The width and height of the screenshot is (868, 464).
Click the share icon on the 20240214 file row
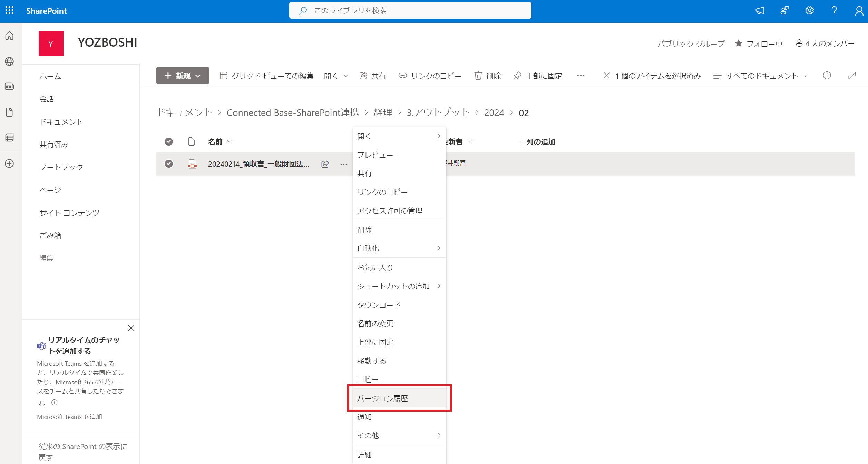coord(325,164)
